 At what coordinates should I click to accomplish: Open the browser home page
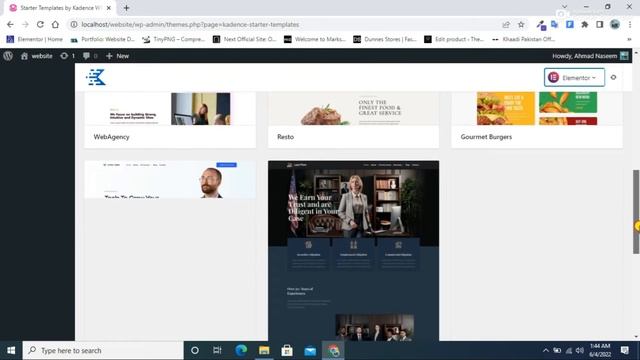click(x=55, y=24)
